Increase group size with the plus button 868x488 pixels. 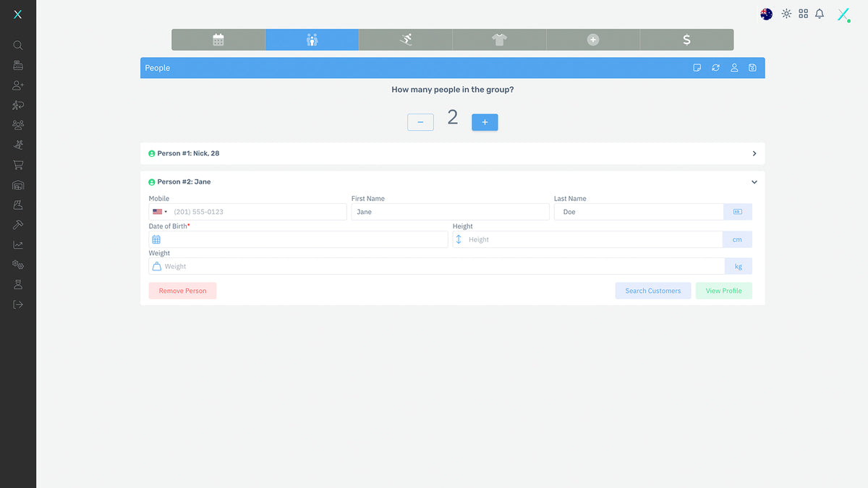pos(485,122)
